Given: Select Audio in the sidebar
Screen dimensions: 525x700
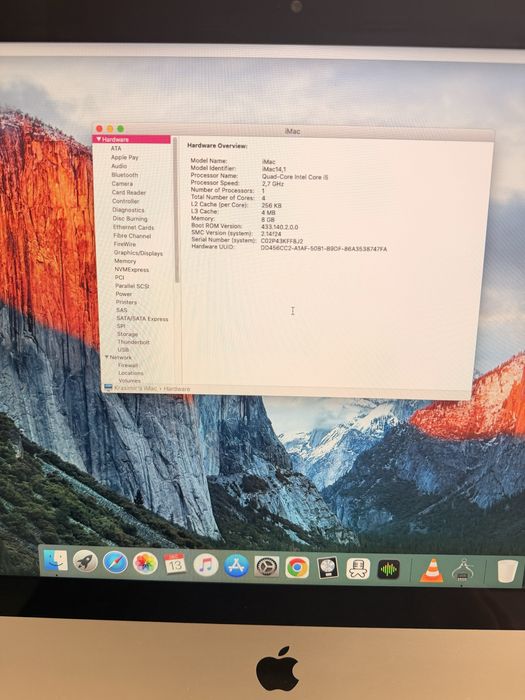Looking at the screenshot, I should pos(119,166).
